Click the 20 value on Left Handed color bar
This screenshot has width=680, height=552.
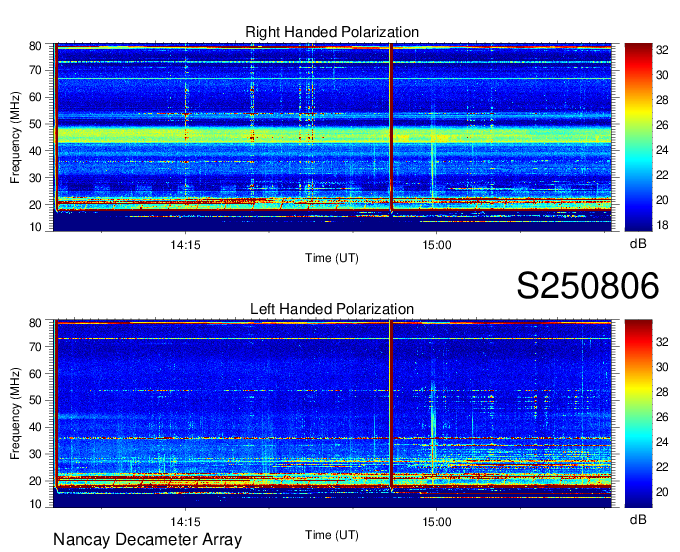coord(662,492)
